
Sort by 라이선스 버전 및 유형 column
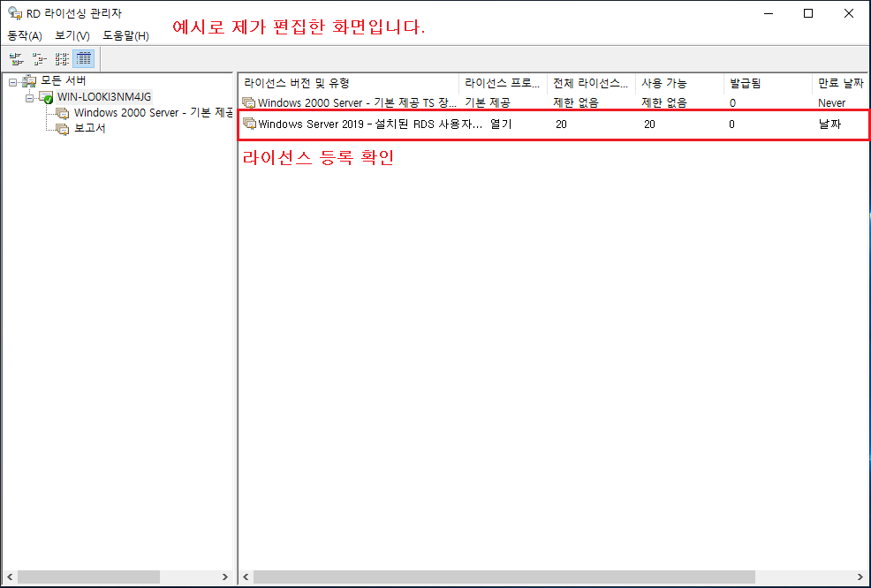[x=349, y=83]
